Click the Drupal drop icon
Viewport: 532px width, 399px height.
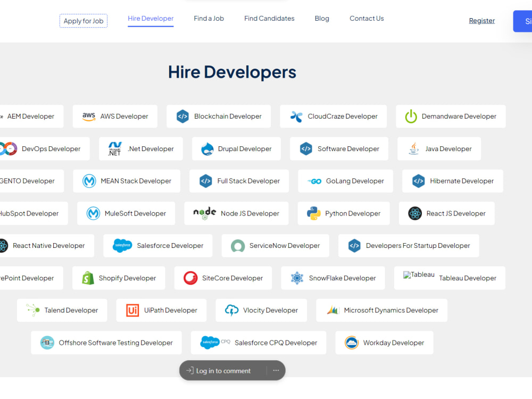pyautogui.click(x=207, y=148)
